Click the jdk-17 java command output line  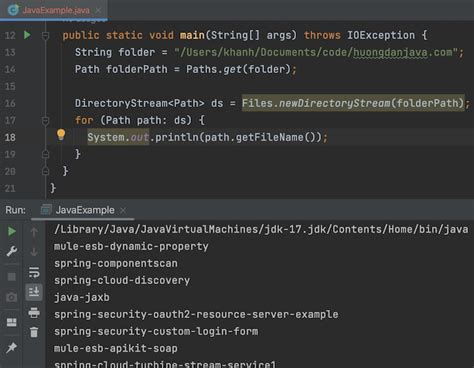(x=261, y=229)
